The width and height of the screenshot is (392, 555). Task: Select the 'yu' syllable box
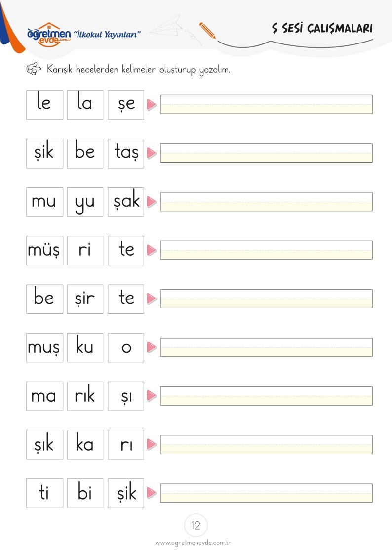pos(85,202)
